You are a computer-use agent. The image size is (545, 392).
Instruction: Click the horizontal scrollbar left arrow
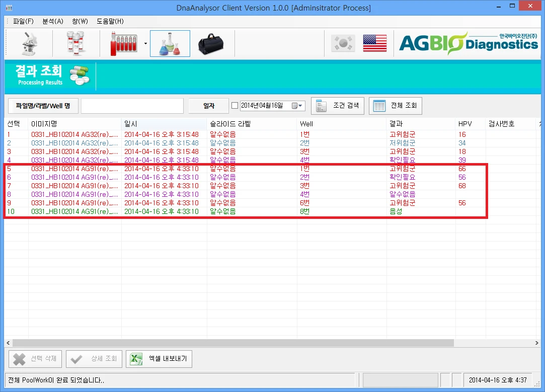click(x=9, y=343)
